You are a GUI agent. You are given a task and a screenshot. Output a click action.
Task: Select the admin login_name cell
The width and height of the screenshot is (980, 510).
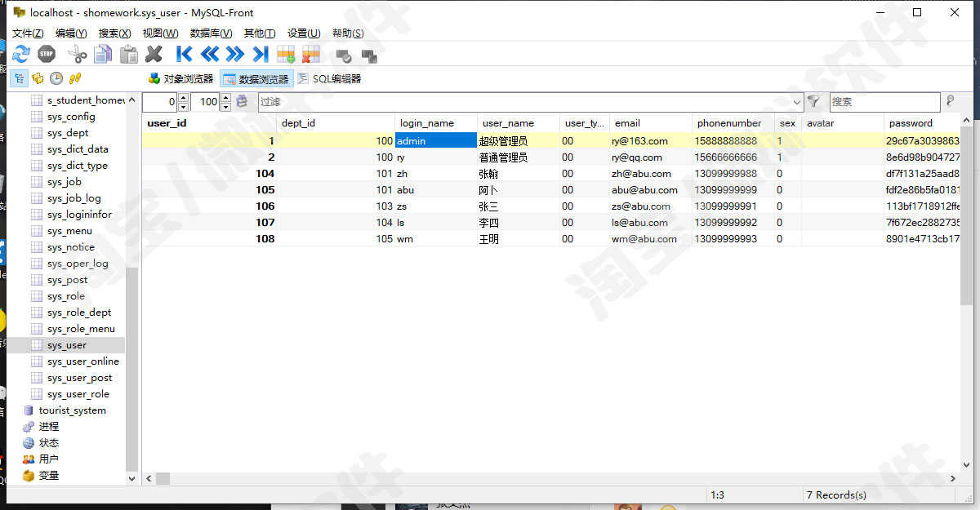(436, 140)
